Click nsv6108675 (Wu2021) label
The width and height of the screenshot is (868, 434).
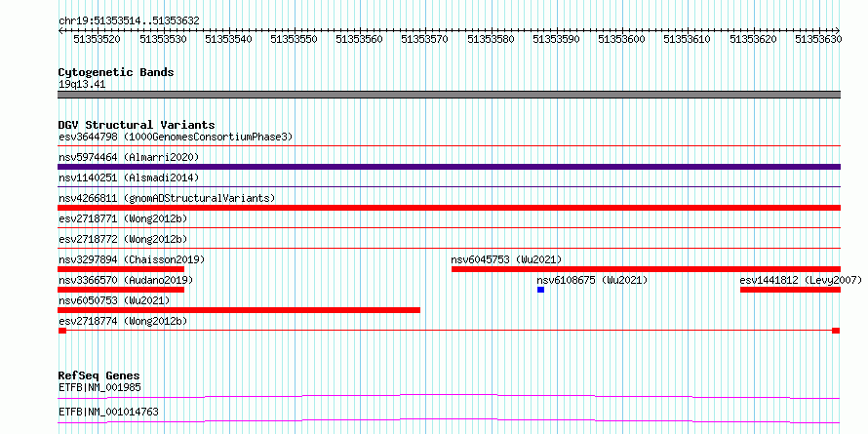(592, 280)
